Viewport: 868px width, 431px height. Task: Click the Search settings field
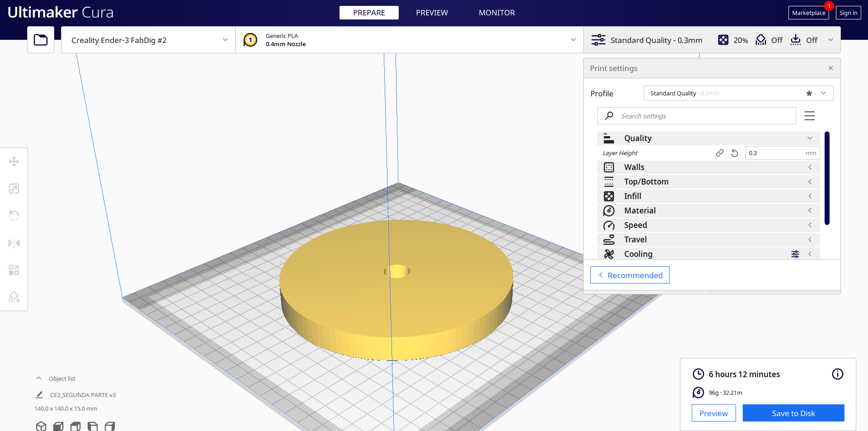click(696, 116)
